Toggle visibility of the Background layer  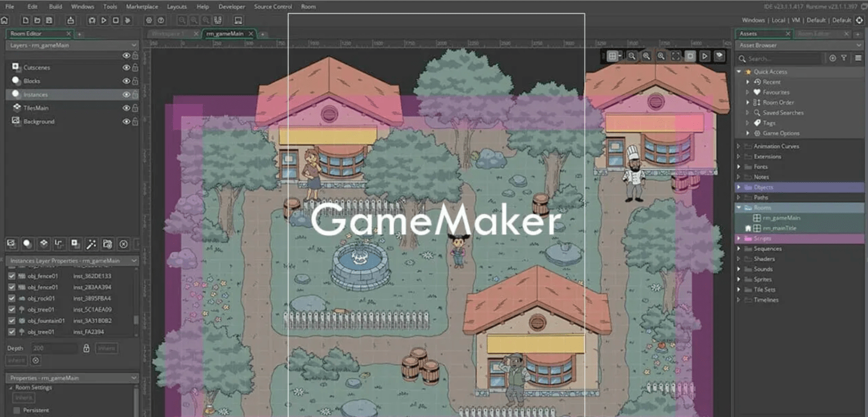[x=126, y=121]
